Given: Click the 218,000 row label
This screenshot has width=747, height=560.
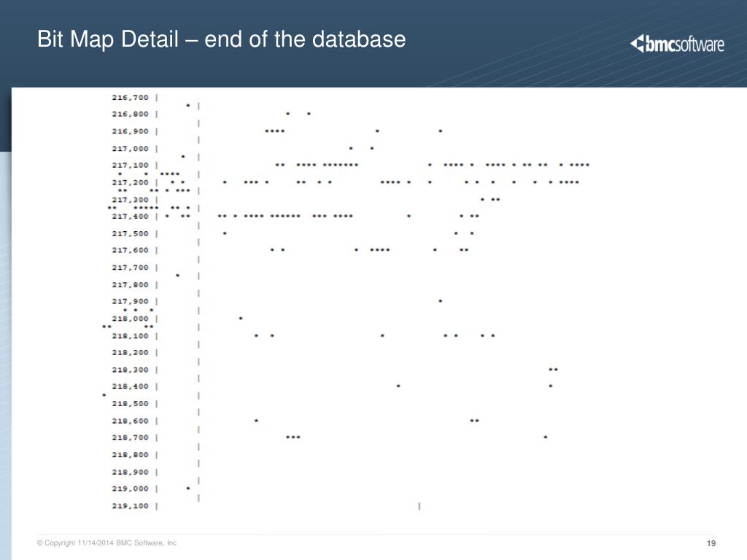Looking at the screenshot, I should tap(130, 319).
